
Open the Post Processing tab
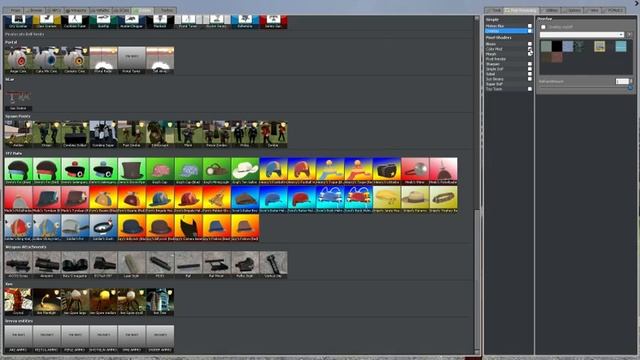pyautogui.click(x=521, y=10)
